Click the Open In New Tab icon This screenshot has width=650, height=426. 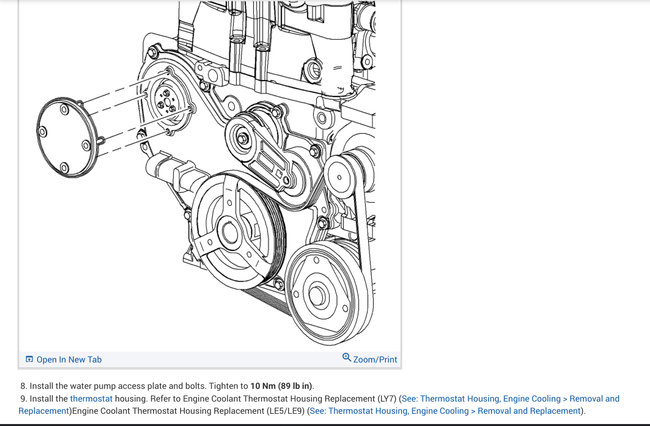coord(29,359)
